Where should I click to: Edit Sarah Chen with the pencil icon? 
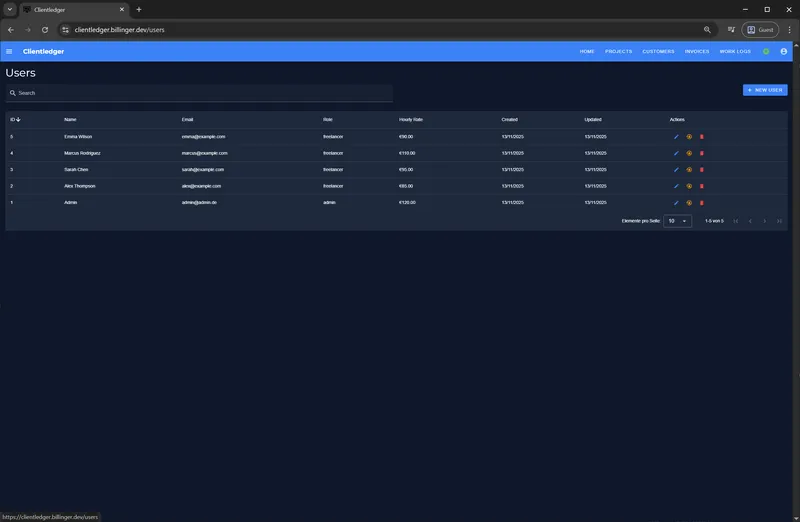click(x=676, y=169)
